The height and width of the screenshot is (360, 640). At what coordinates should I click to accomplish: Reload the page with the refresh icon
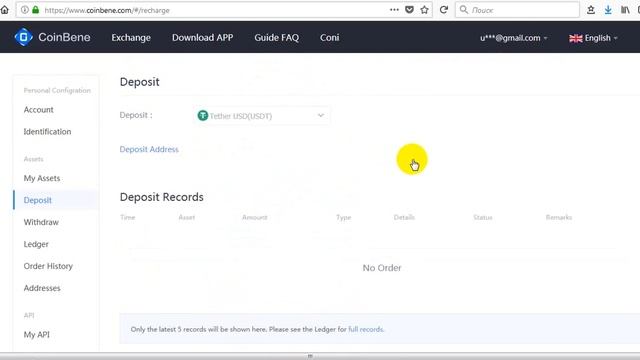pos(444,10)
